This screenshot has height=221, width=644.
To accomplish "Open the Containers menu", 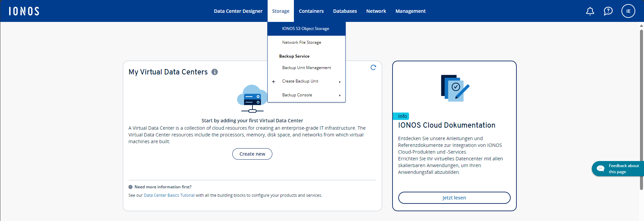I will tap(311, 11).
